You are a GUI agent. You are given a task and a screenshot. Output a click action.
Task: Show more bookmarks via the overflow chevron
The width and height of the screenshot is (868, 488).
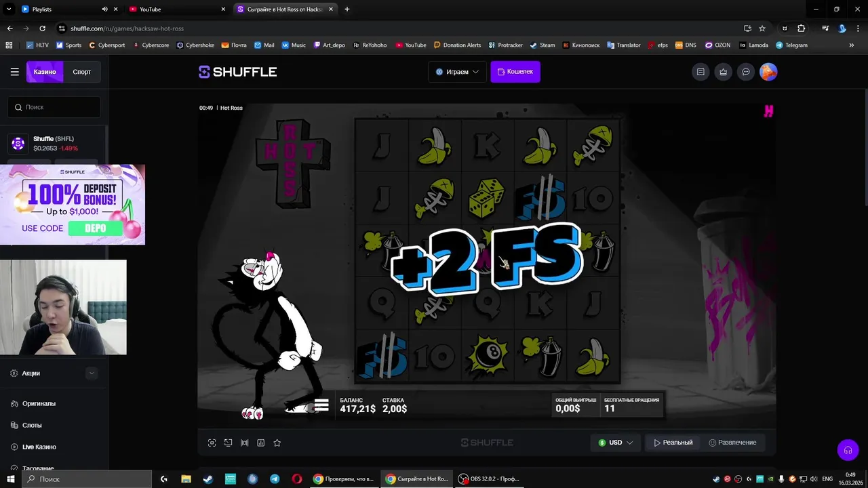pyautogui.click(x=852, y=45)
